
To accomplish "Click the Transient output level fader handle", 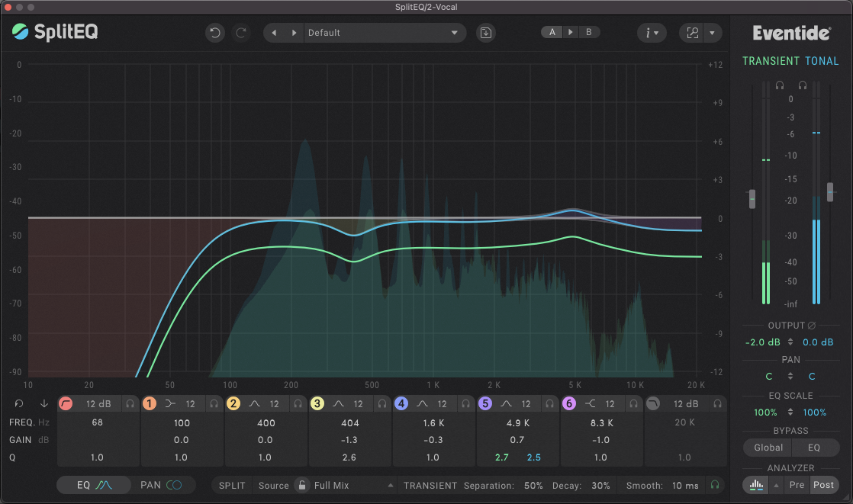I will (752, 198).
